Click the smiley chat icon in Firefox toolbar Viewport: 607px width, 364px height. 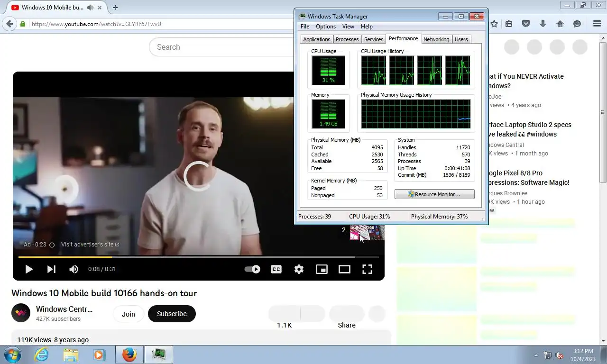[x=577, y=24]
